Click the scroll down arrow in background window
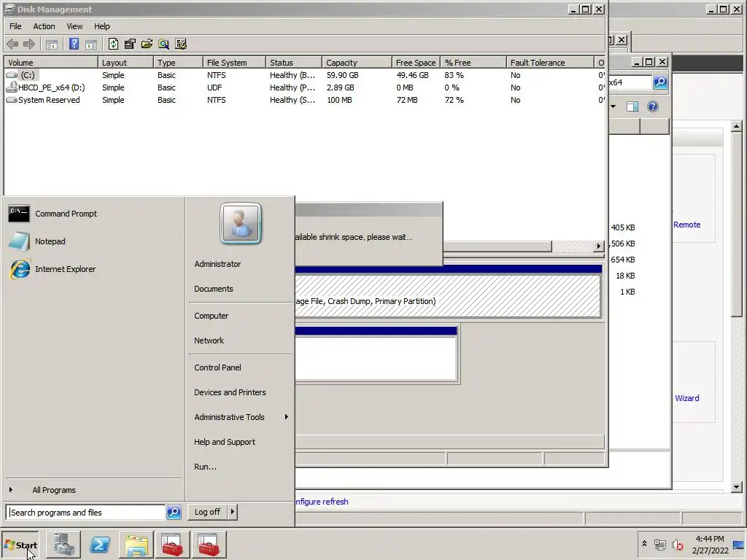 pyautogui.click(x=737, y=486)
